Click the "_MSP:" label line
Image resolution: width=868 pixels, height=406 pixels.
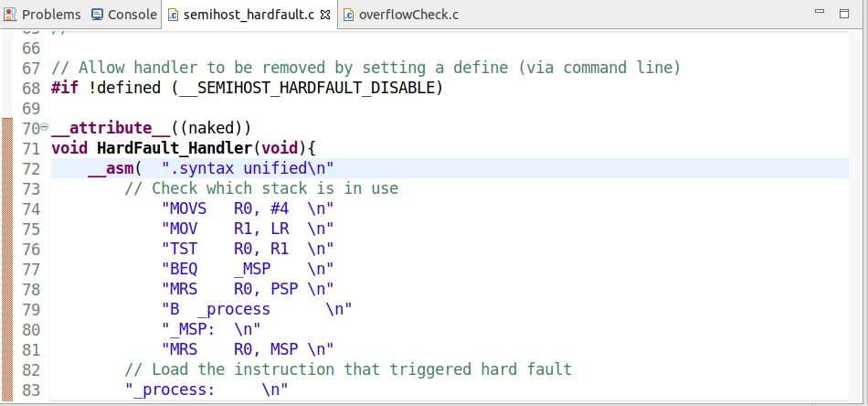[211, 329]
